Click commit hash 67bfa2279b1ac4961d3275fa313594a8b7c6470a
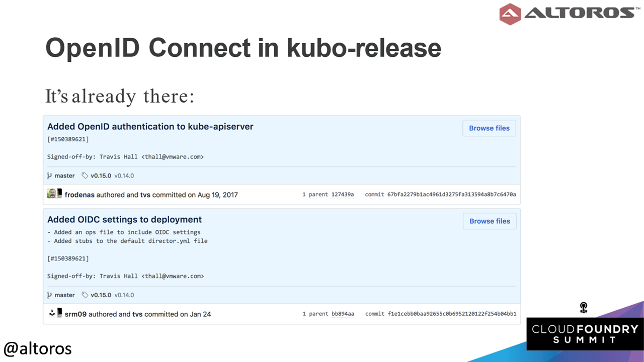The height and width of the screenshot is (362, 644). tap(451, 195)
